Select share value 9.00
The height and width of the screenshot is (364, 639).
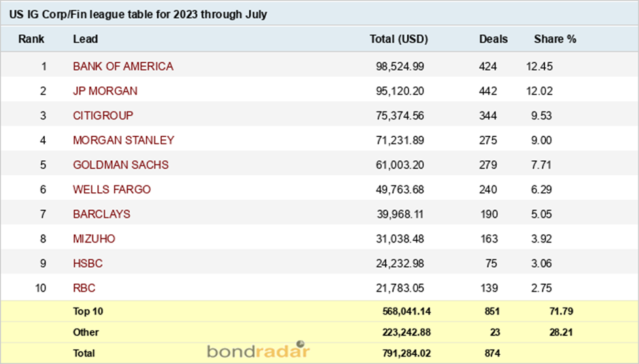point(542,140)
